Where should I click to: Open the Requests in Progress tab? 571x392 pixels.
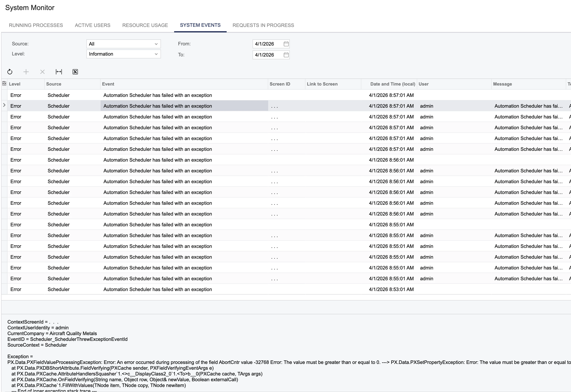tap(263, 25)
